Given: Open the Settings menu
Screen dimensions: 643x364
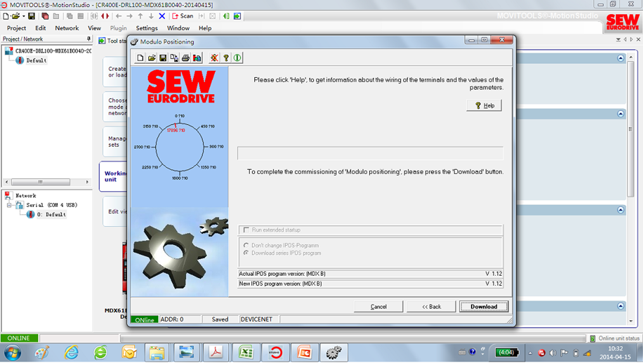Looking at the screenshot, I should coord(147,28).
